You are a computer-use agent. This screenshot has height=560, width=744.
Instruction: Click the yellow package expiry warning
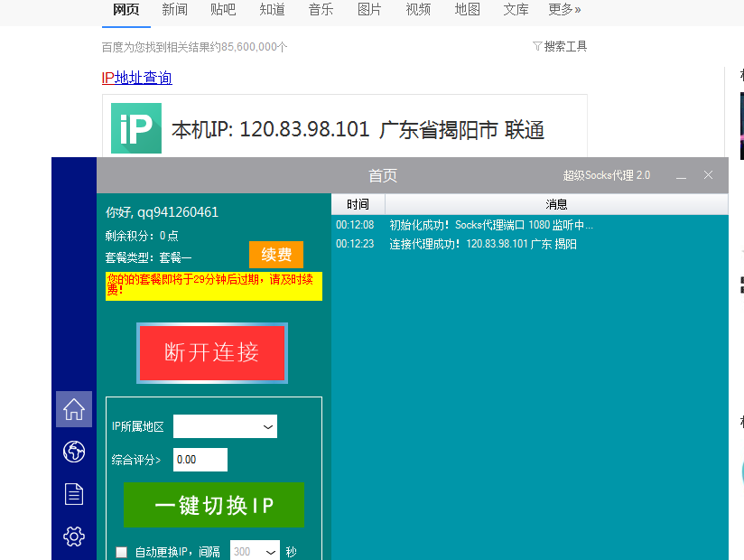(x=213, y=285)
